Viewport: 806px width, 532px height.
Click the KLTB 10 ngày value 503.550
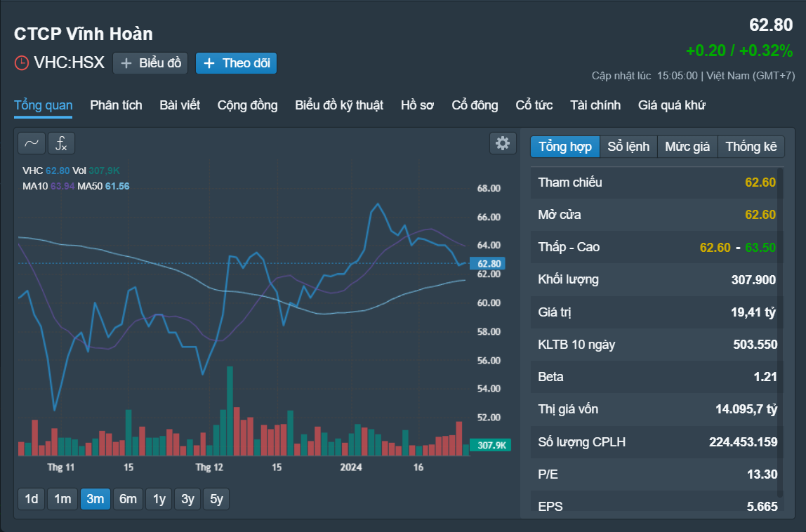(755, 345)
